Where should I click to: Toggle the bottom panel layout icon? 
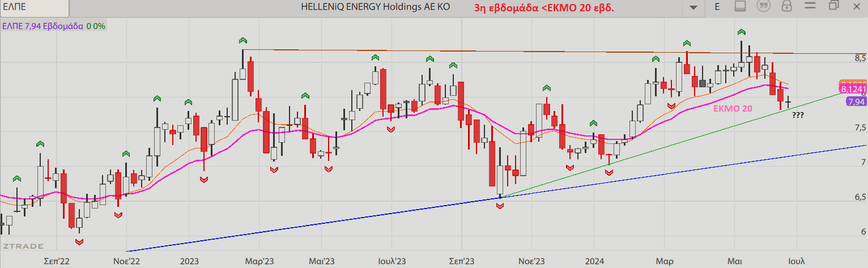pos(740,6)
